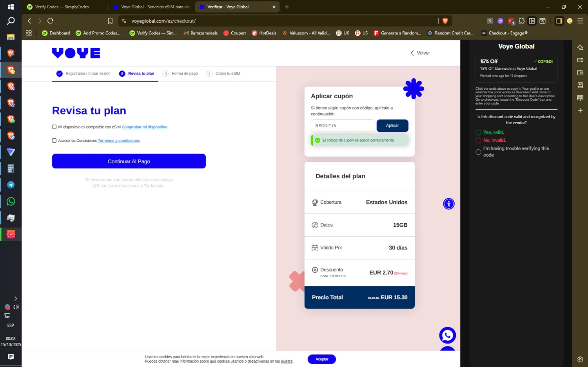The image size is (588, 367).
Task: Click the Volver back link
Action: click(420, 53)
